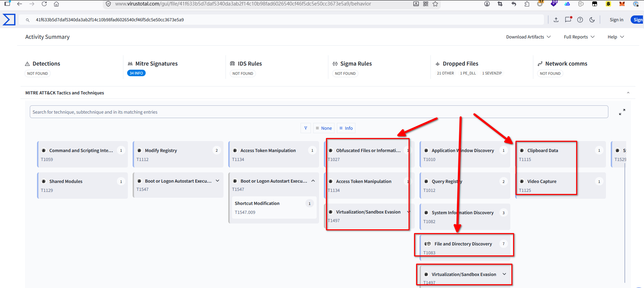The width and height of the screenshot is (644, 288).
Task: Click the yellow S extension icon
Action: (608, 4)
